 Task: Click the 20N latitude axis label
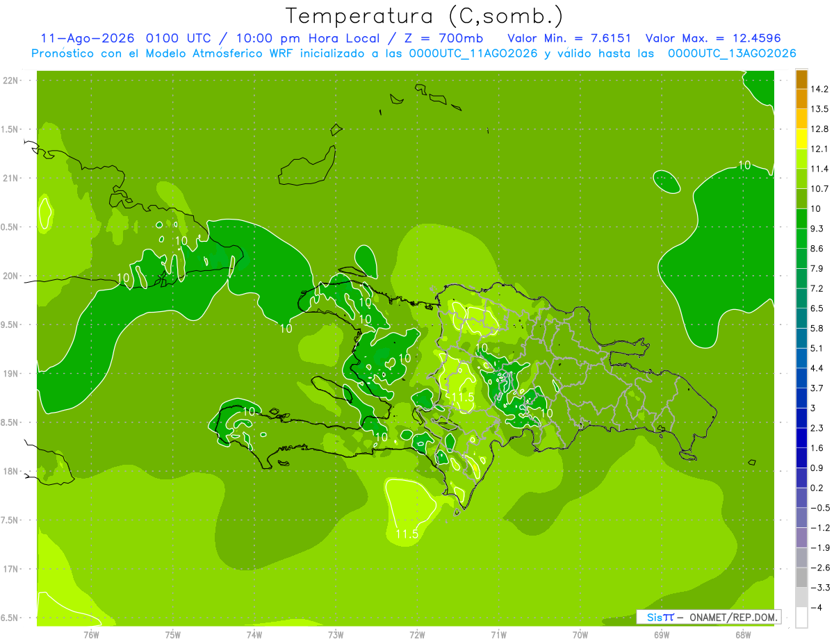click(10, 276)
